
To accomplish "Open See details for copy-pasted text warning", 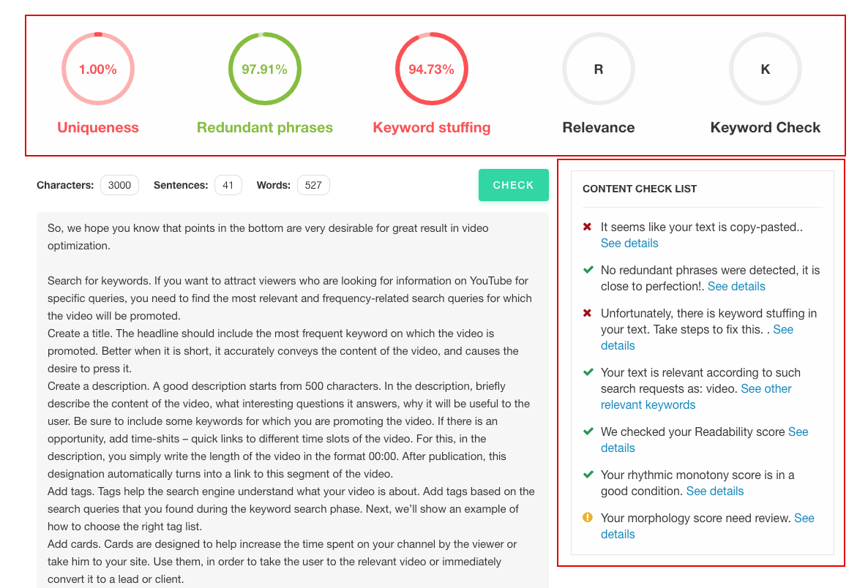I will point(629,244).
